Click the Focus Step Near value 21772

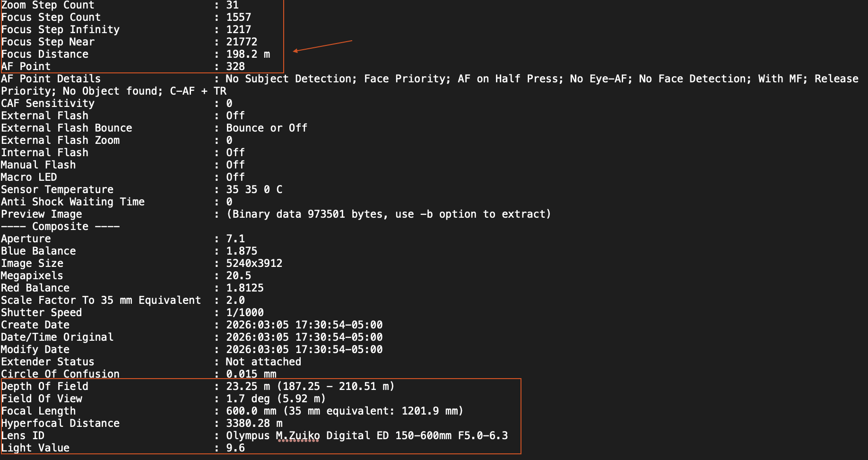coord(242,42)
